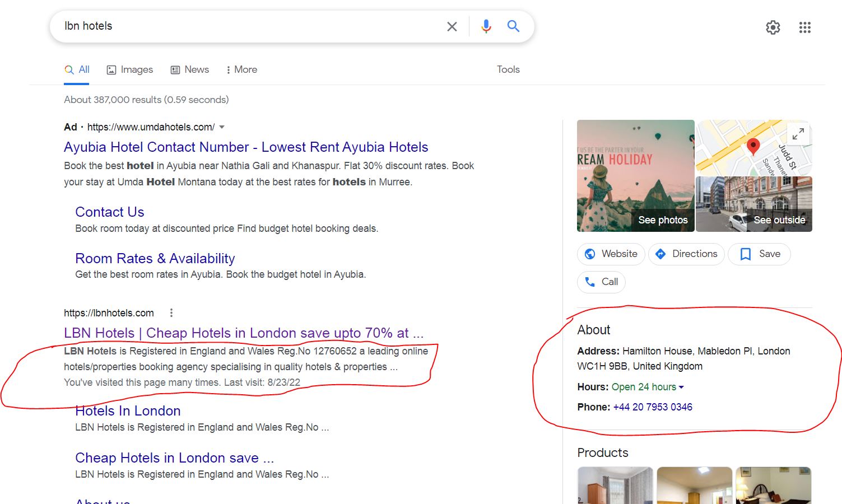Viewport: 842px width, 504px height.
Task: Save the business listing
Action: [x=760, y=254]
